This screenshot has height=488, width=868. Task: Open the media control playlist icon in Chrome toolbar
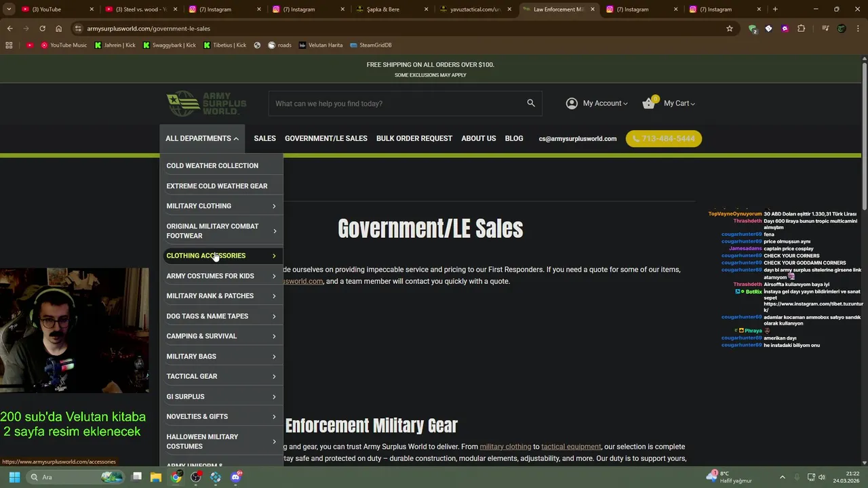825,28
